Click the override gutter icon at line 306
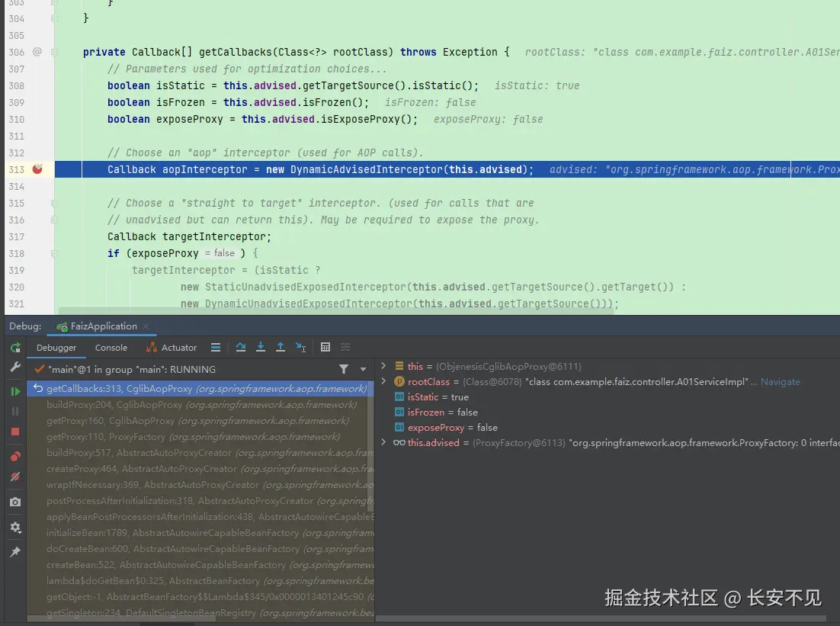Screen dimensions: 840x626 37,52
